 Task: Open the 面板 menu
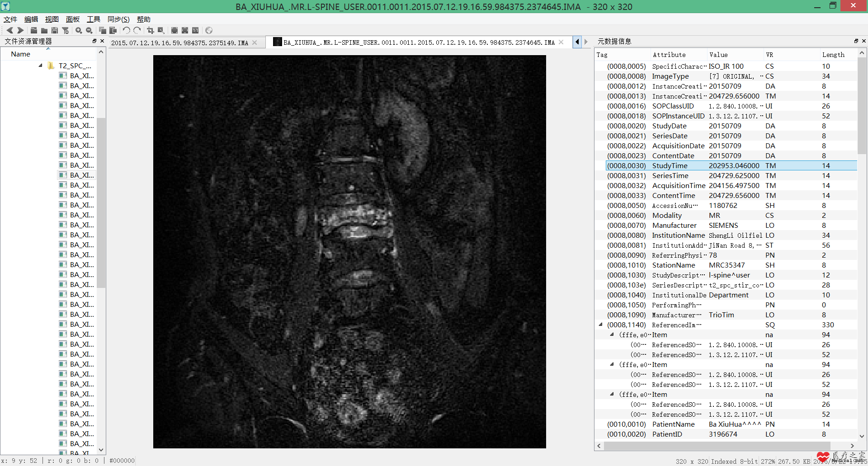[x=73, y=19]
